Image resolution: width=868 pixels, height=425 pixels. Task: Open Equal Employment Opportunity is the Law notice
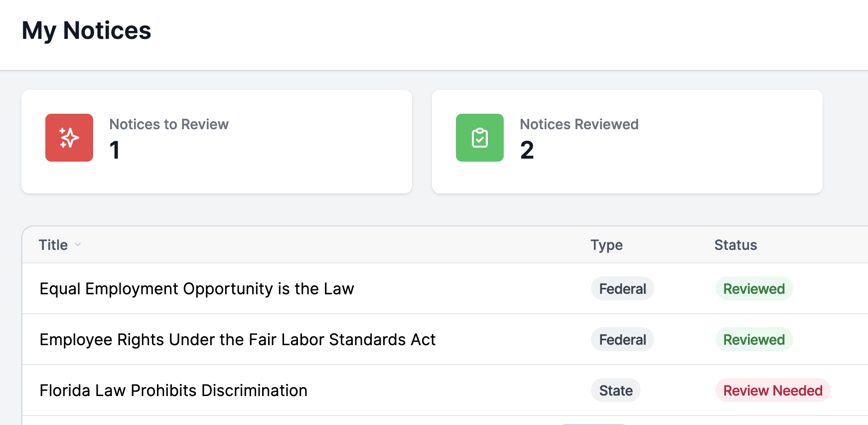(197, 289)
